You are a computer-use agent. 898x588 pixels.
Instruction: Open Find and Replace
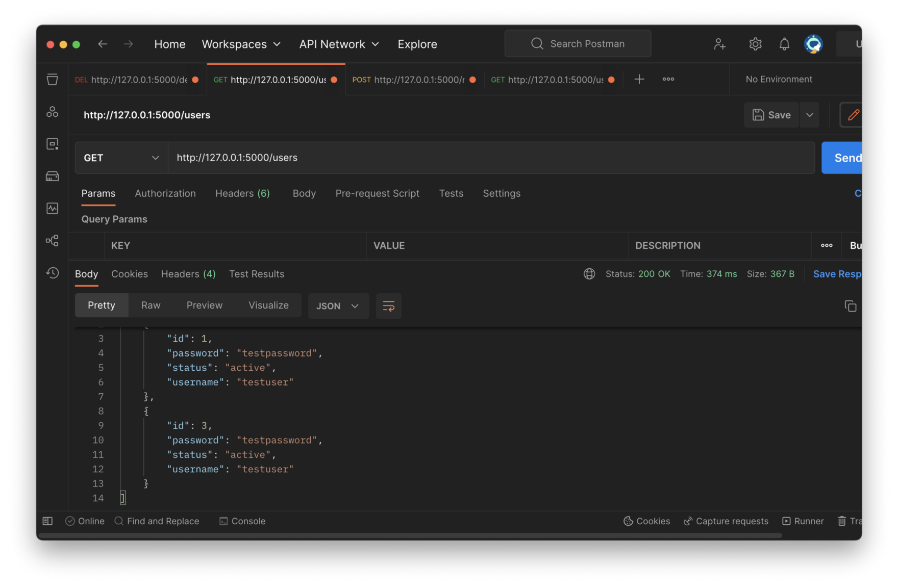tap(157, 521)
